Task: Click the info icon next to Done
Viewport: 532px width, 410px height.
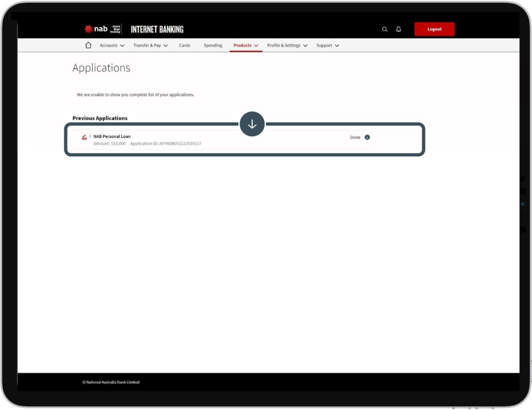Action: pyautogui.click(x=367, y=137)
